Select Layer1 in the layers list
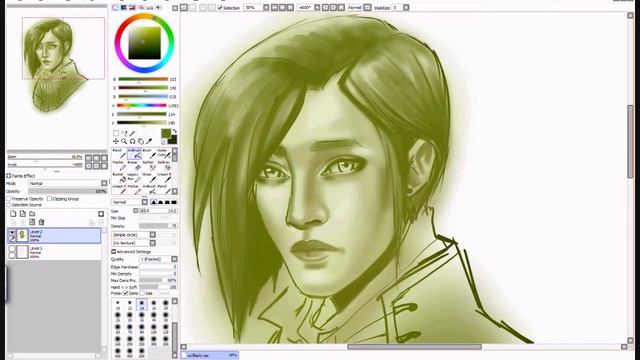Image resolution: width=640 pixels, height=360 pixels. click(x=54, y=251)
